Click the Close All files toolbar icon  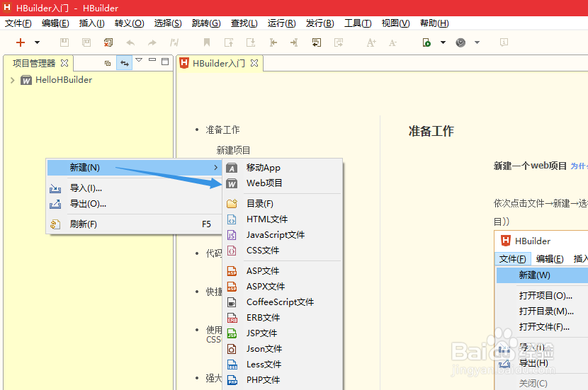tap(108, 42)
